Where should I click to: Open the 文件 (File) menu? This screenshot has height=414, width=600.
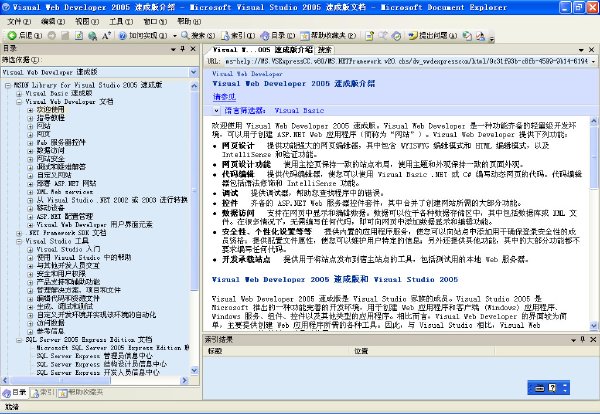point(19,21)
